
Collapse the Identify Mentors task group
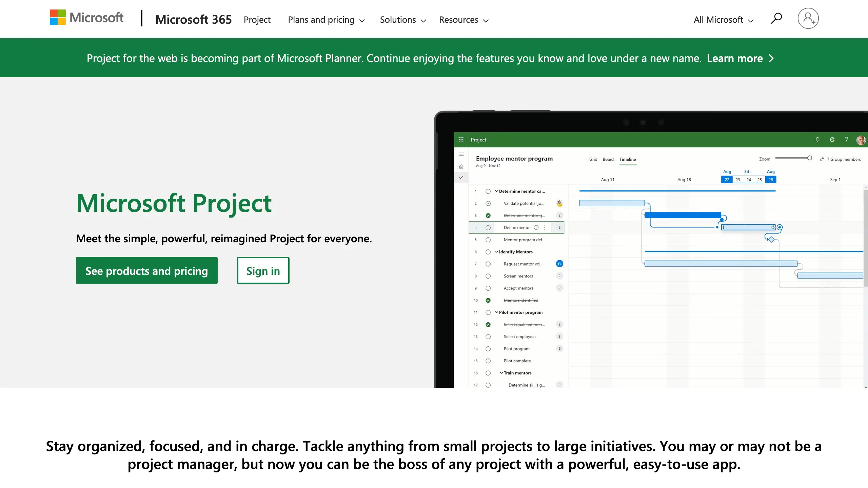pyautogui.click(x=496, y=252)
